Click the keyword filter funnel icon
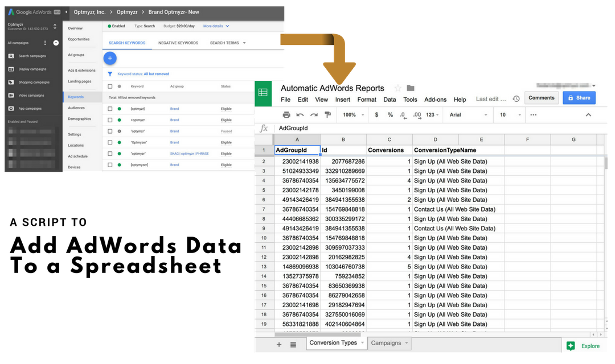The height and width of the screenshot is (364, 615). (x=110, y=74)
